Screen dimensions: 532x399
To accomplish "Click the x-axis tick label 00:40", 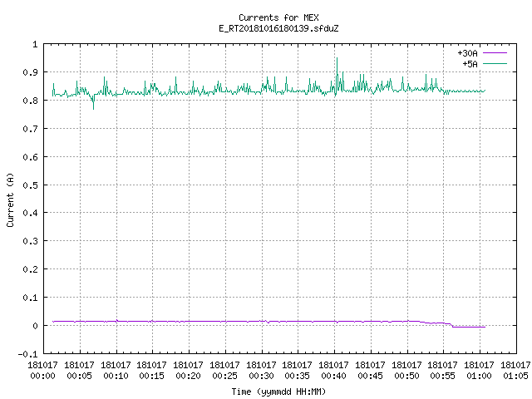I will click(334, 376).
